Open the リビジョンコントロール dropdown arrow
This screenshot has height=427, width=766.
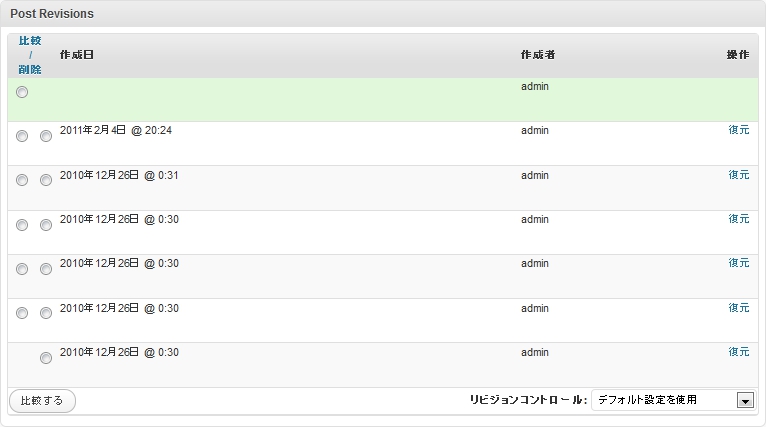coord(744,400)
